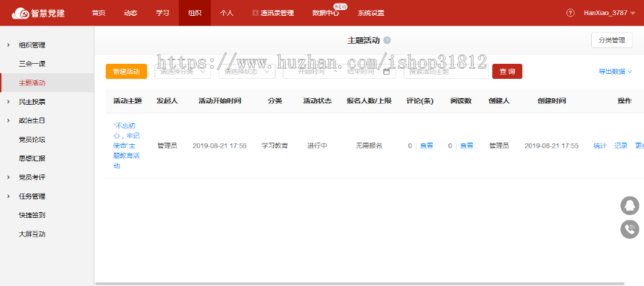The image size is (644, 286).
Task: Click the help icon beside 主题活动 title
Action: click(x=387, y=40)
